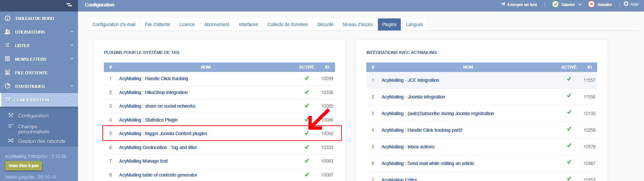Click the tools icon beside the Configuration submenu item
644x181 pixels.
(11, 115)
